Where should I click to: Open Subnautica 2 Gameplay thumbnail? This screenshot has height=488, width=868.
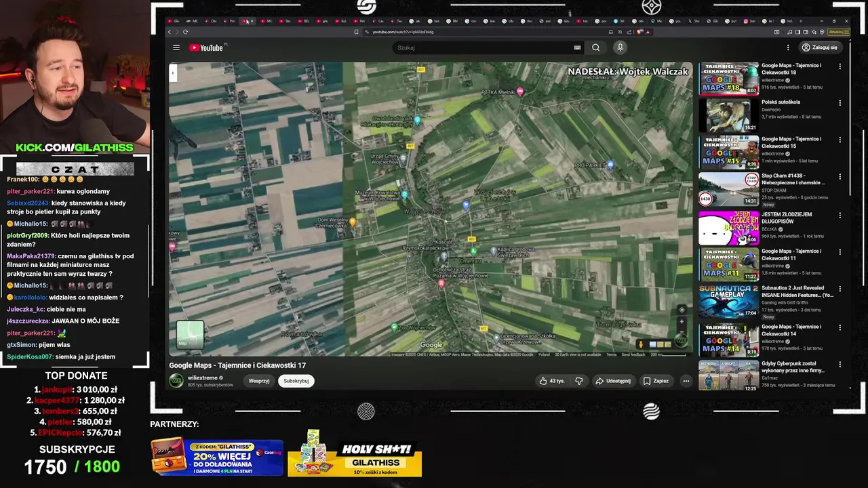[729, 302]
